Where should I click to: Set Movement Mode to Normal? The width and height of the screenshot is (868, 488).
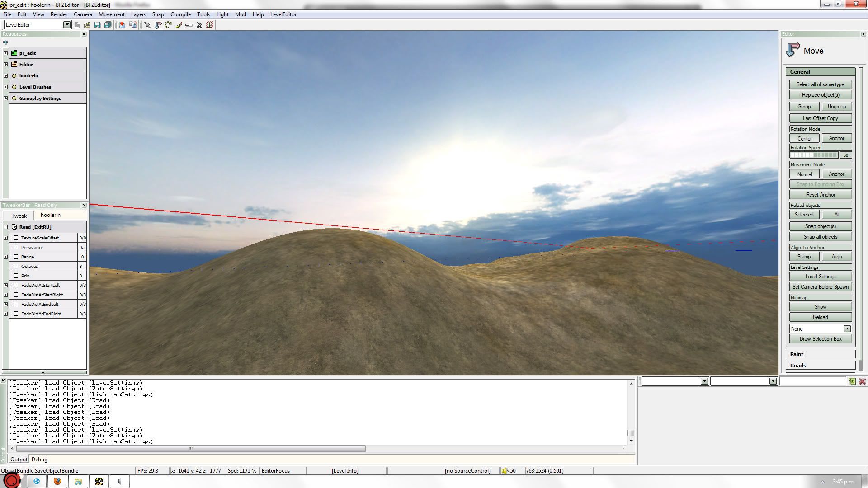pyautogui.click(x=804, y=174)
